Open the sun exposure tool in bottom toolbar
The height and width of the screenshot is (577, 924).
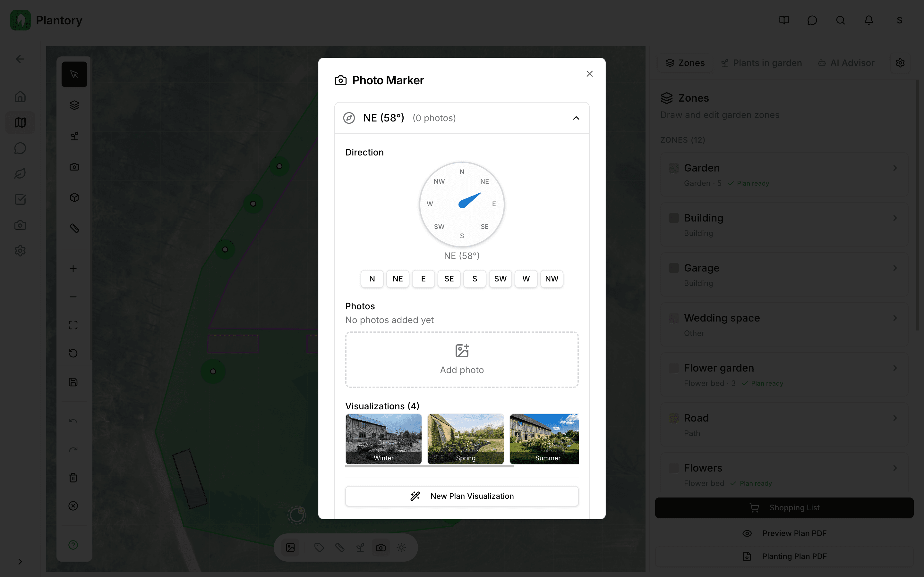(x=400, y=547)
